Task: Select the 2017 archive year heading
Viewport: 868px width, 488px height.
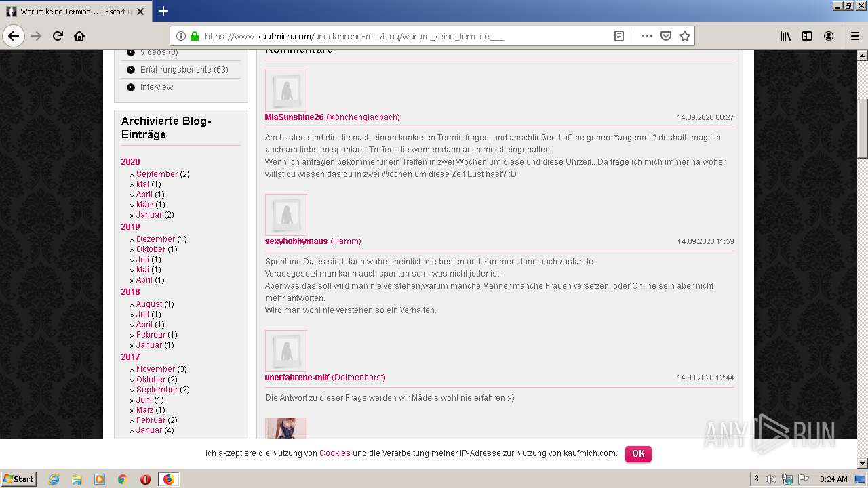Action: (x=130, y=357)
